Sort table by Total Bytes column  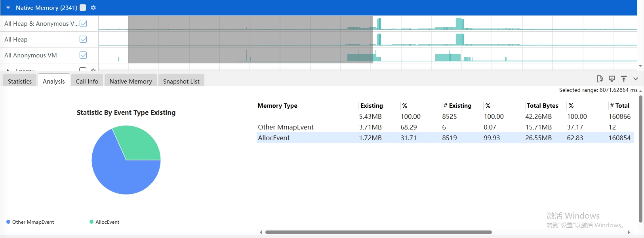tap(542, 106)
